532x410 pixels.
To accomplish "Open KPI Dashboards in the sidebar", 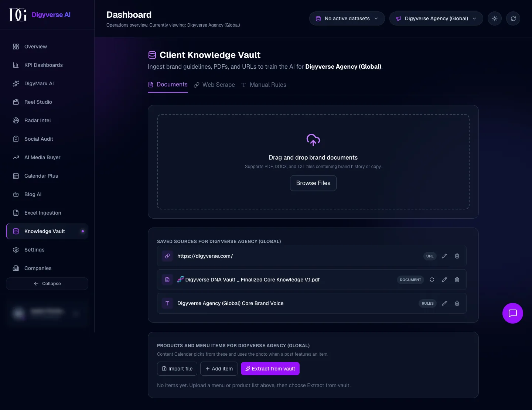I will [47, 65].
